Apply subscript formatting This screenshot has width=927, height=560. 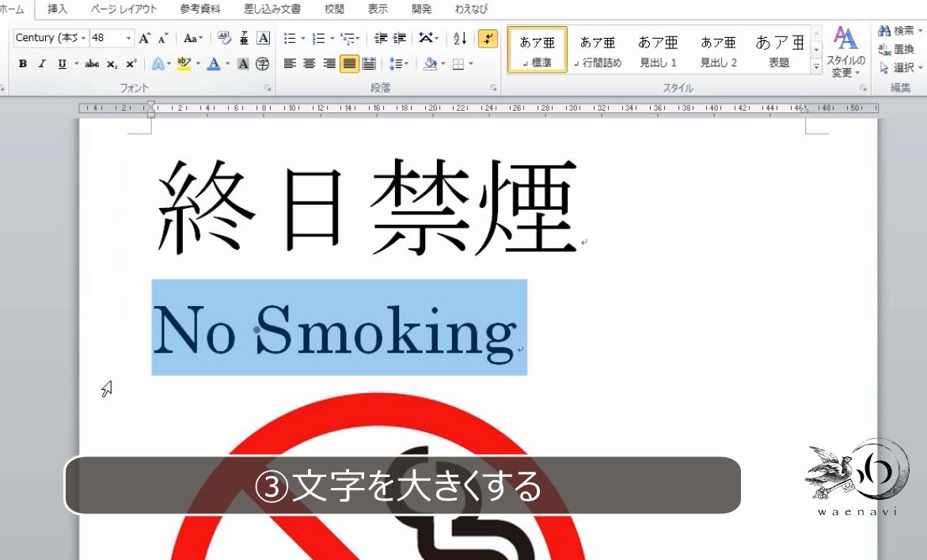112,64
